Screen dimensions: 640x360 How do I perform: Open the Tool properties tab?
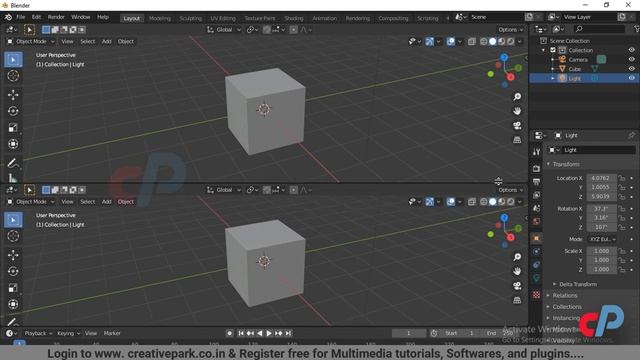(536, 152)
